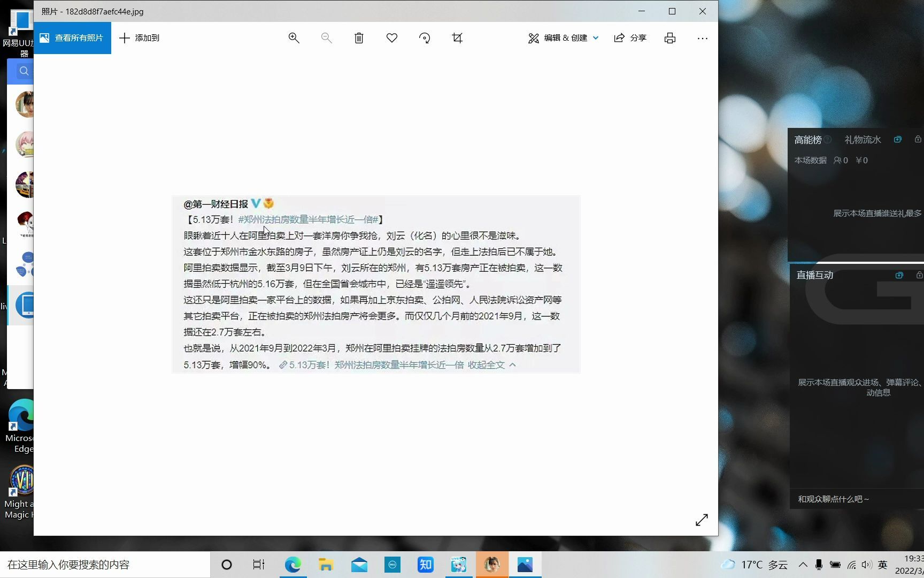
Task: Maximize the Photos window
Action: point(672,11)
